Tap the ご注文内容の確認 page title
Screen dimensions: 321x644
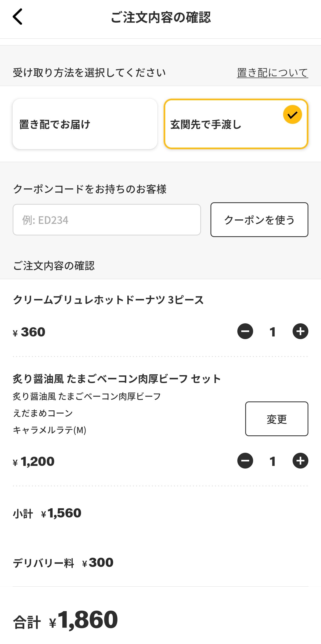pyautogui.click(x=160, y=17)
